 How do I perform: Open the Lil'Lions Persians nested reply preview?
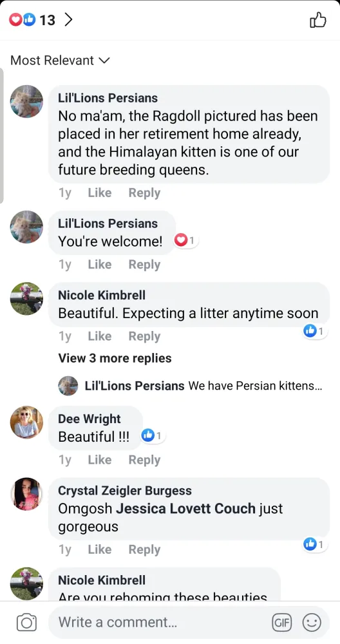tap(191, 386)
